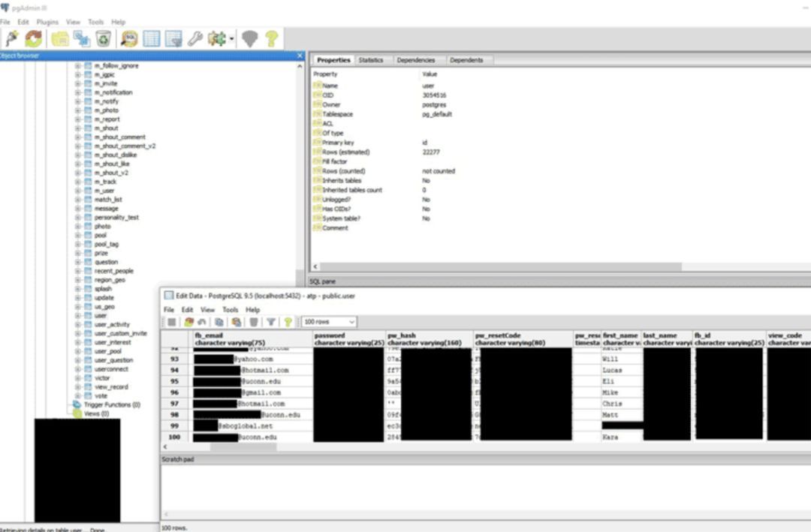
Task: Select the pool_tag table in tree
Action: (x=107, y=244)
